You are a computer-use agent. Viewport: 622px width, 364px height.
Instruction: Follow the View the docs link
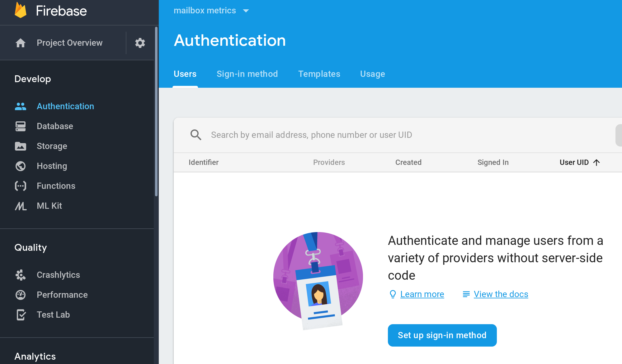501,294
